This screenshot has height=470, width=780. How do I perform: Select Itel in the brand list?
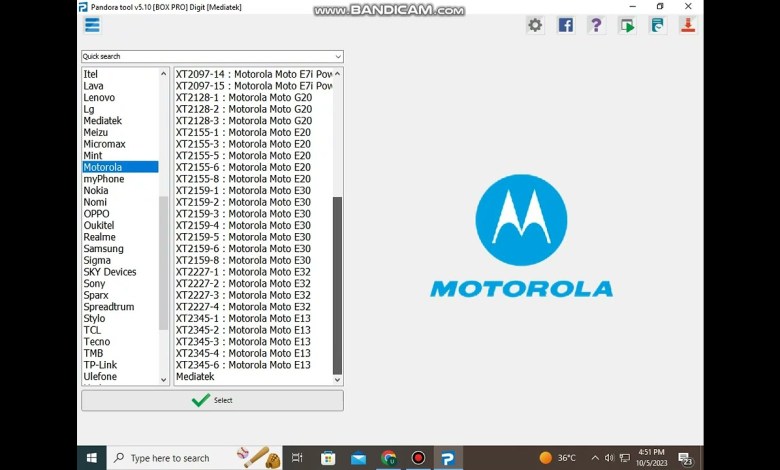[x=91, y=74]
